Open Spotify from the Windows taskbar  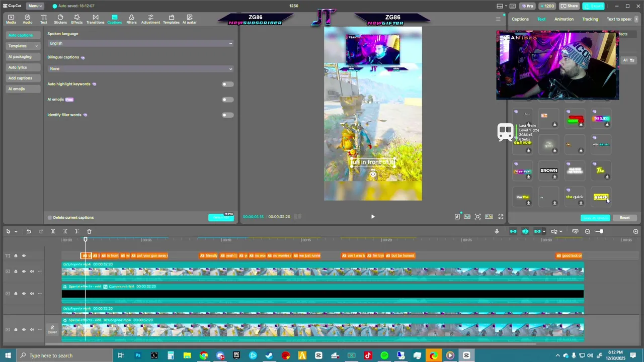tap(384, 355)
